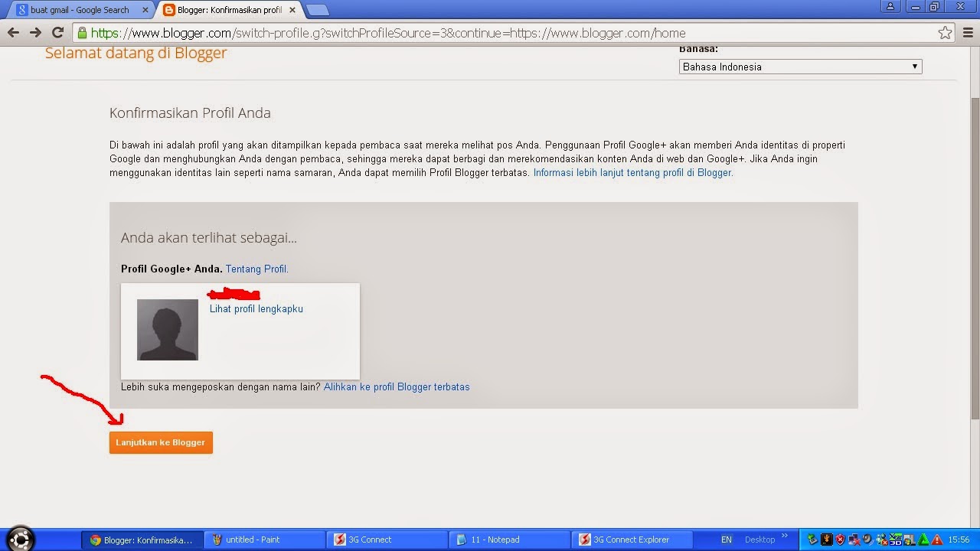This screenshot has height=551, width=980.
Task: Click 'Alihkan ke profil Blogger terbatas' link
Action: [x=397, y=387]
